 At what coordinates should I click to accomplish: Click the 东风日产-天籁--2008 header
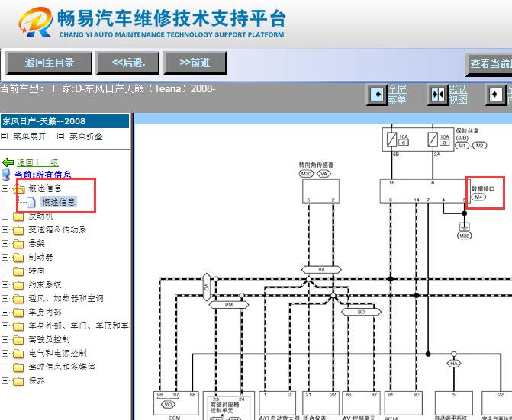pos(65,121)
